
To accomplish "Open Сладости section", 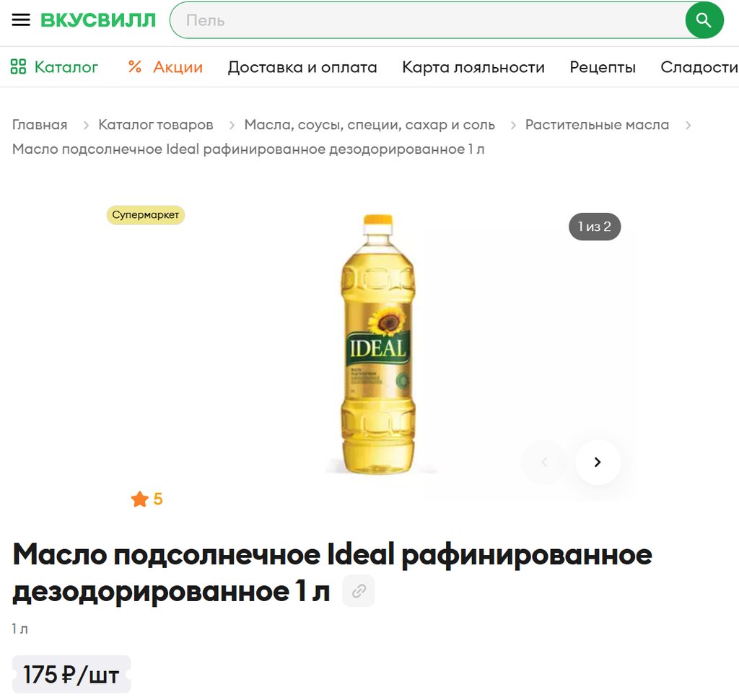I will click(699, 67).
